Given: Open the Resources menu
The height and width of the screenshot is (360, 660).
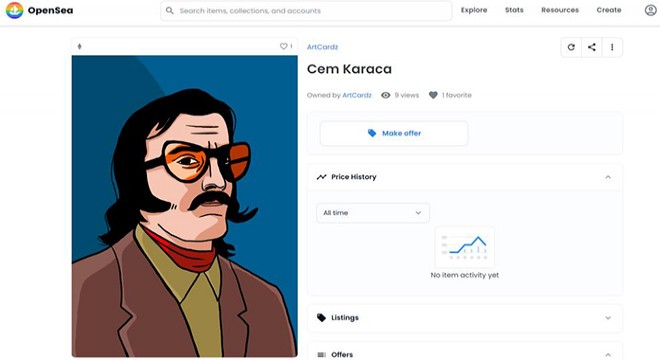Looking at the screenshot, I should click(x=560, y=10).
